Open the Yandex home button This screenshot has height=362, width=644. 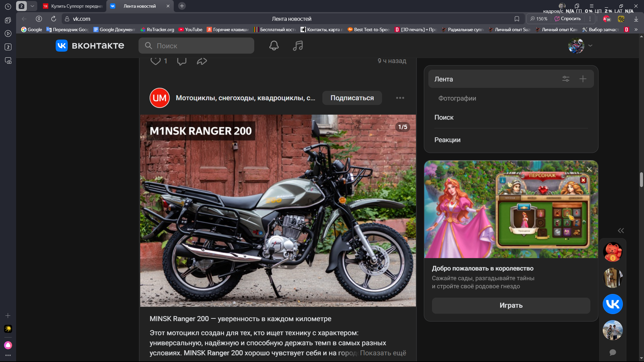coord(39,19)
